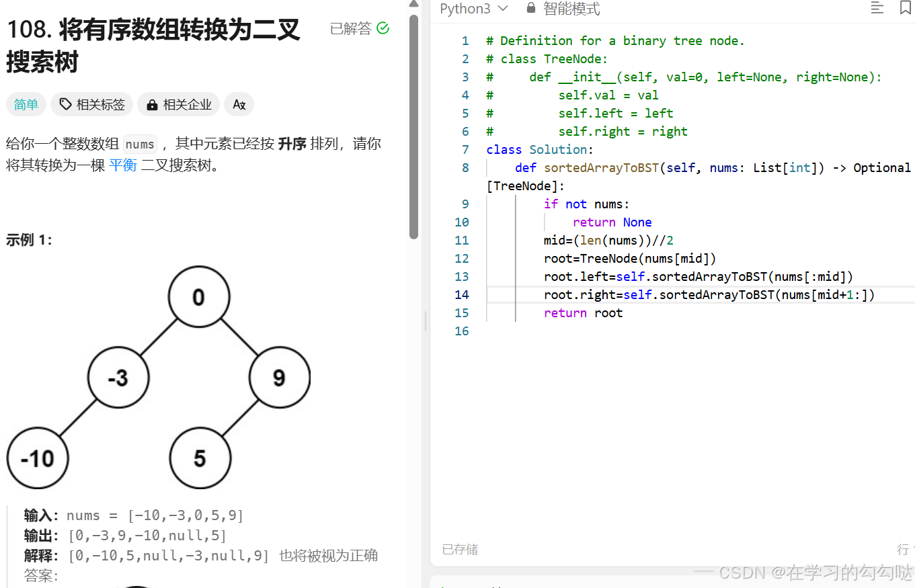Click the Ax translation icon
Image resolution: width=915 pixels, height=588 pixels.
tap(239, 104)
